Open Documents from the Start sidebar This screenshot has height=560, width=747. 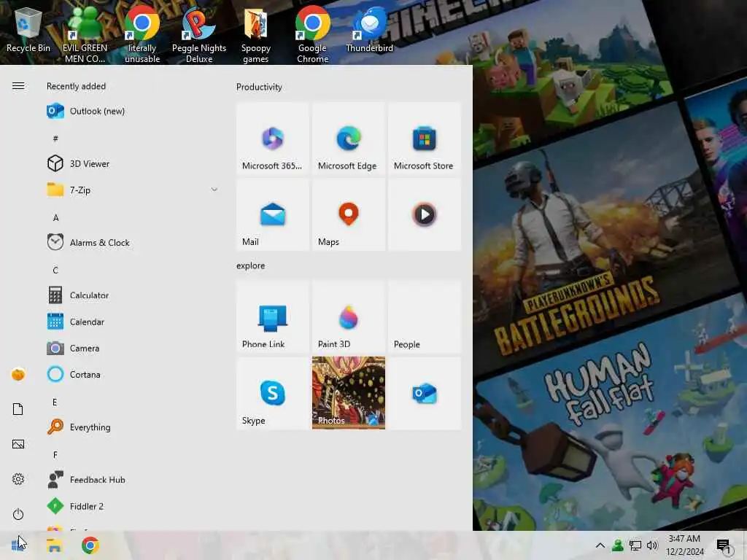click(x=18, y=409)
